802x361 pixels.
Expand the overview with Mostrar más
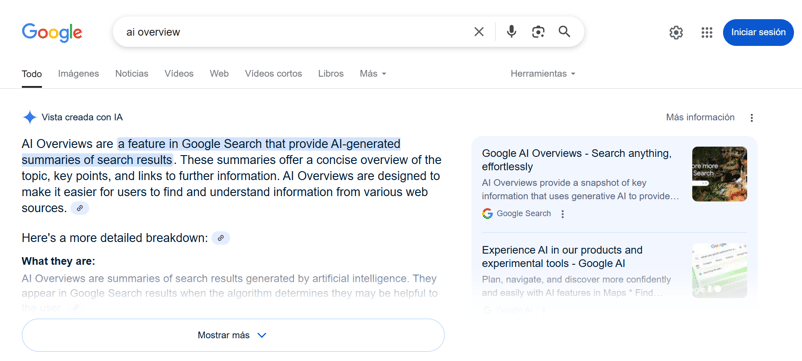(233, 335)
